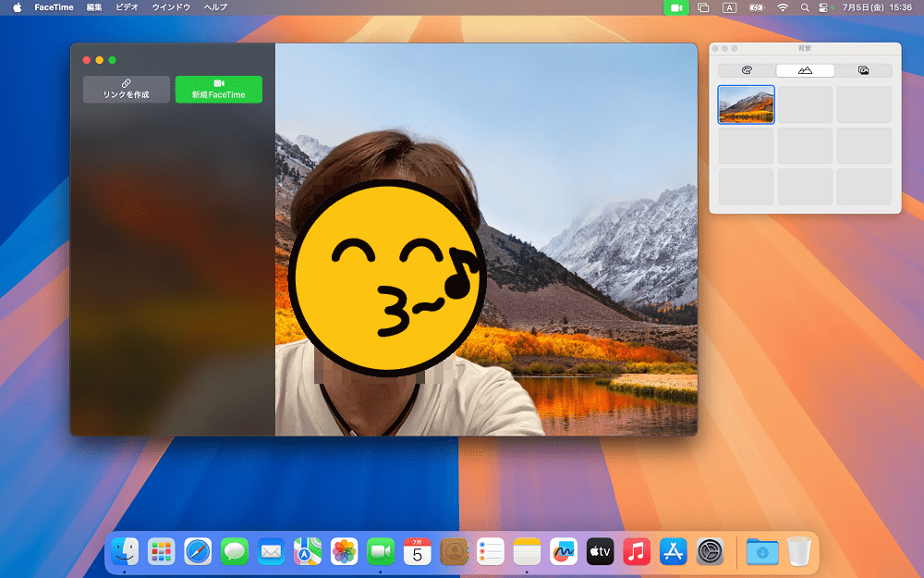This screenshot has width=924, height=578.
Task: Open Control Center from the menu bar
Action: click(x=824, y=7)
